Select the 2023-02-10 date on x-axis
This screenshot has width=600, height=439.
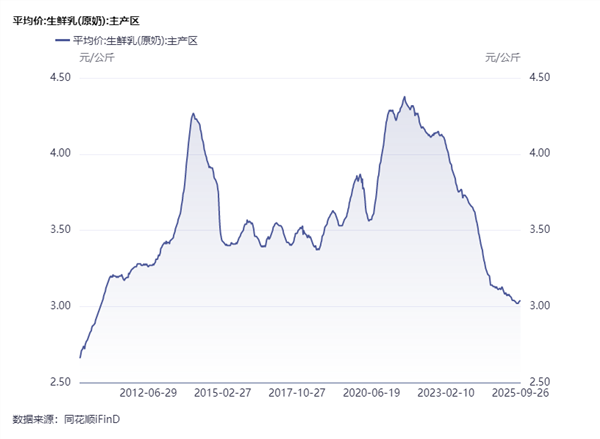(445, 395)
